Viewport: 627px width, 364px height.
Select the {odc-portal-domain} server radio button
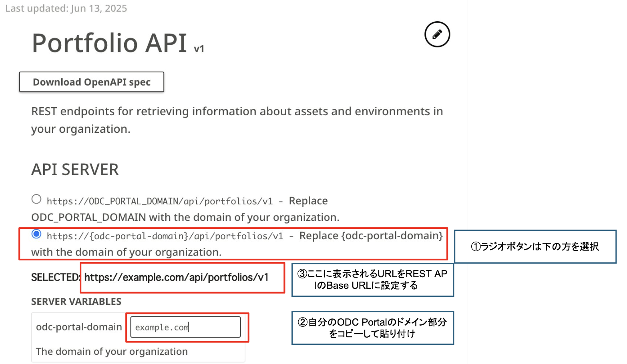point(36,234)
